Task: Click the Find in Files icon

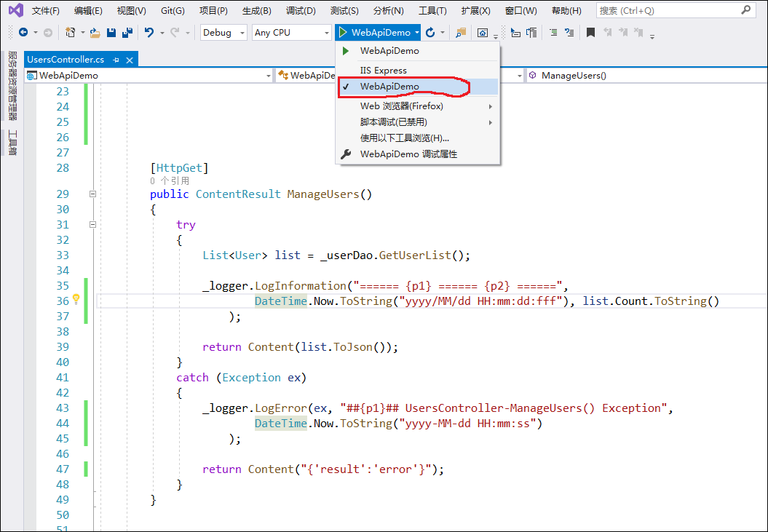Action: 460,33
